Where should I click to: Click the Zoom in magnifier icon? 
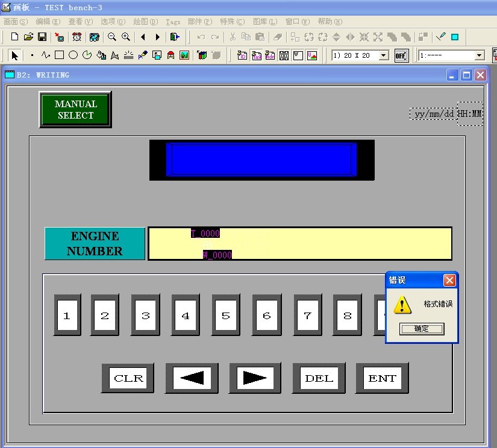coord(126,37)
